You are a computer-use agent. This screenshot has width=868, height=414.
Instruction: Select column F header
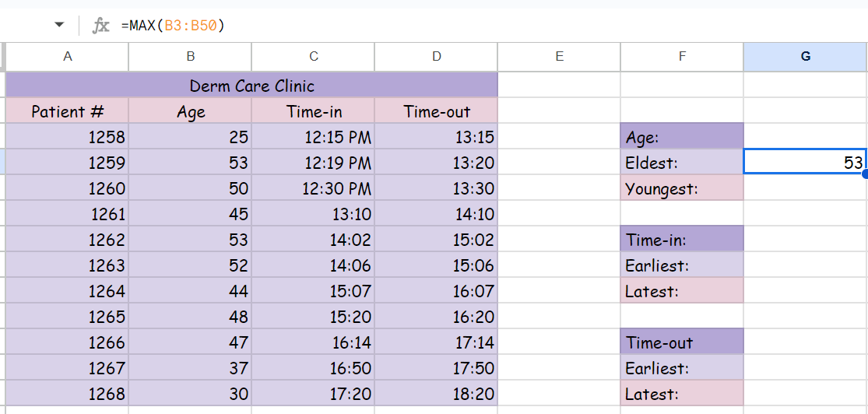[x=682, y=56]
